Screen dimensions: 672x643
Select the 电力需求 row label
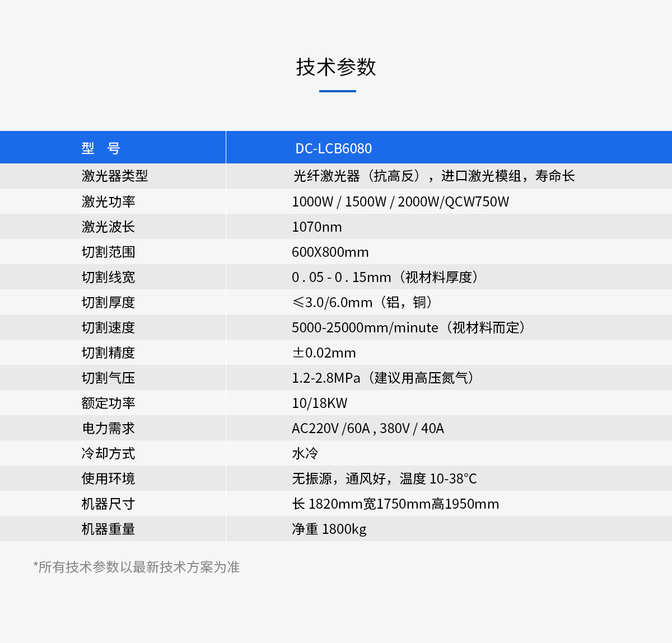click(x=108, y=428)
